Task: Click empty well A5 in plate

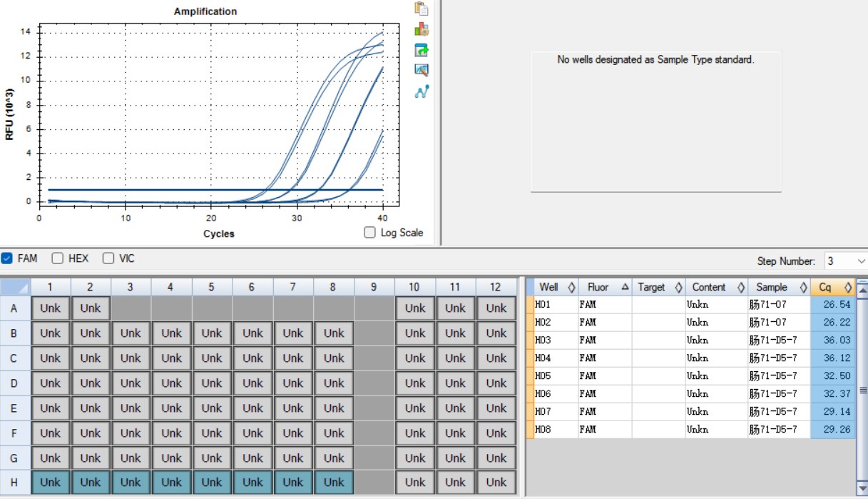Action: [x=212, y=308]
